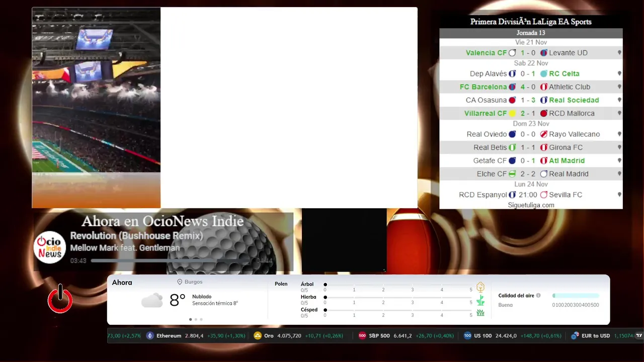Click the Hierba plant pollen icon

pyautogui.click(x=480, y=300)
